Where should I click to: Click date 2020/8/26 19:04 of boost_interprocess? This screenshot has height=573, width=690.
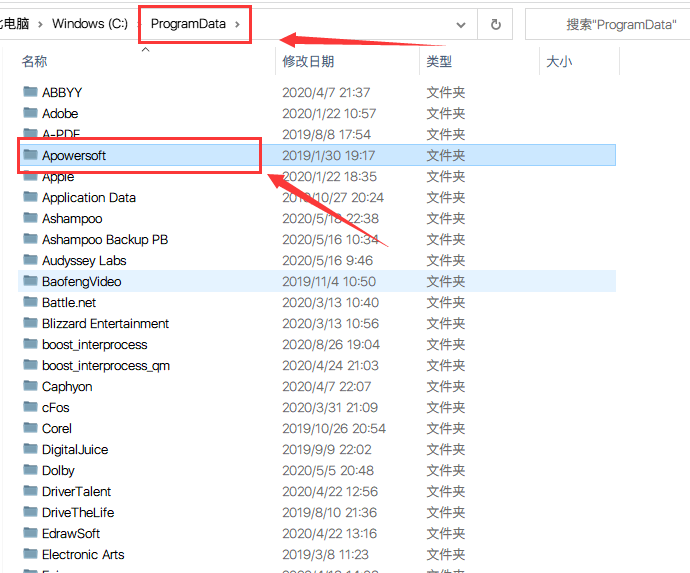pos(331,345)
